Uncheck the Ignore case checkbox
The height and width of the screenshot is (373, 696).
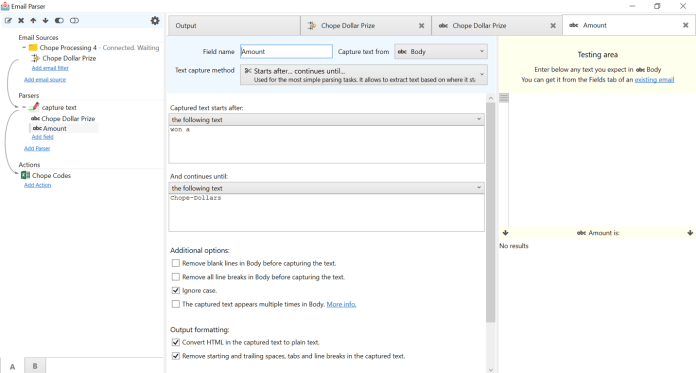(176, 290)
